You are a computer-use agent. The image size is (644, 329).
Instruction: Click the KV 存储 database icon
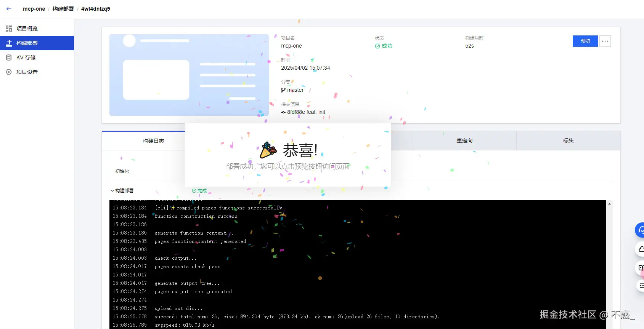pos(9,57)
